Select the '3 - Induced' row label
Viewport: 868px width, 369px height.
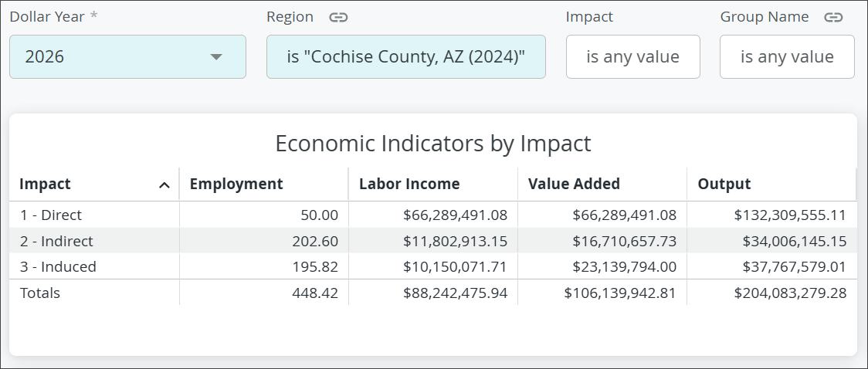coord(58,266)
